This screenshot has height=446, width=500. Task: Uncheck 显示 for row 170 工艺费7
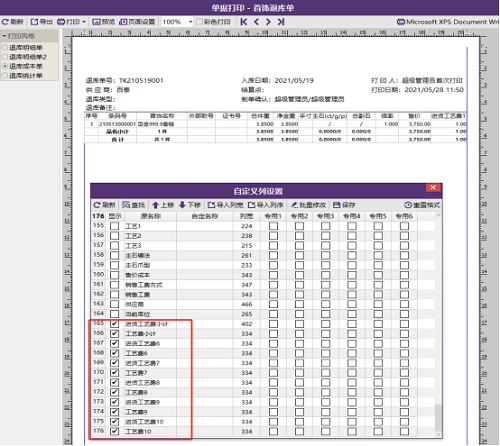(114, 373)
